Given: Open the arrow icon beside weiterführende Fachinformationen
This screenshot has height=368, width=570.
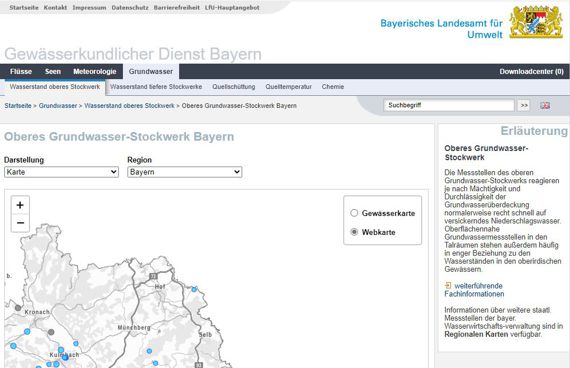Looking at the screenshot, I should coord(448,285).
